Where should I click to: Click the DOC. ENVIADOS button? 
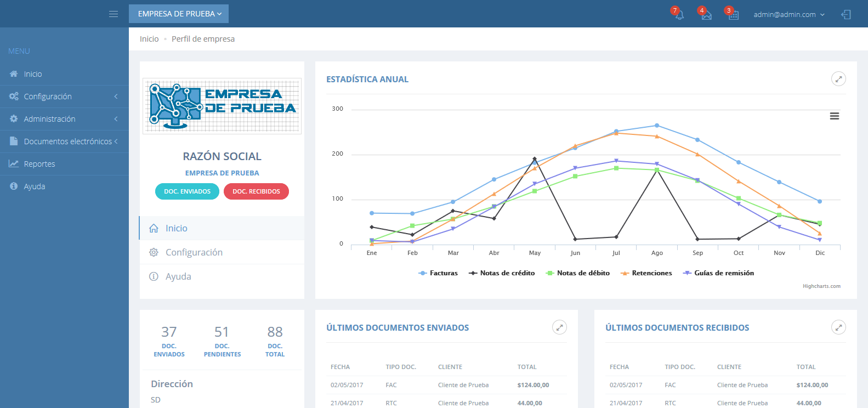tap(187, 191)
